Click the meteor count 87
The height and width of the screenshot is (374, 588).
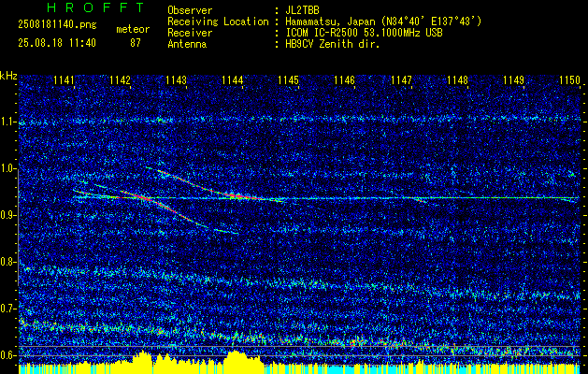coord(136,43)
